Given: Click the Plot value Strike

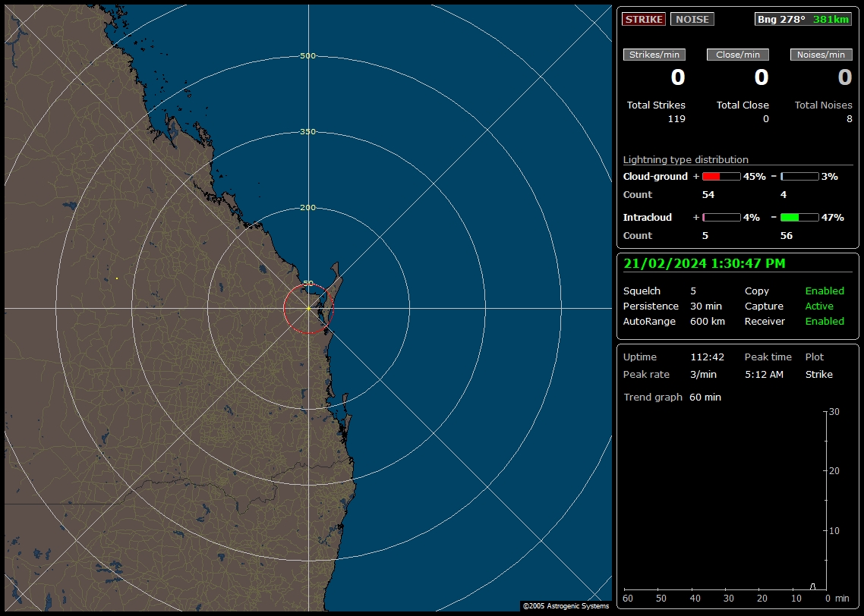Looking at the screenshot, I should coord(818,374).
